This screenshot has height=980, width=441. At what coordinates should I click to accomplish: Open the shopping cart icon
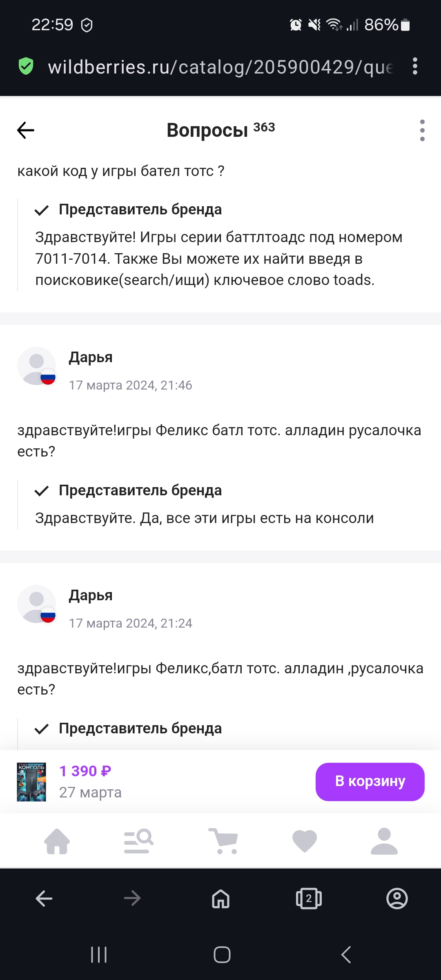pyautogui.click(x=223, y=840)
